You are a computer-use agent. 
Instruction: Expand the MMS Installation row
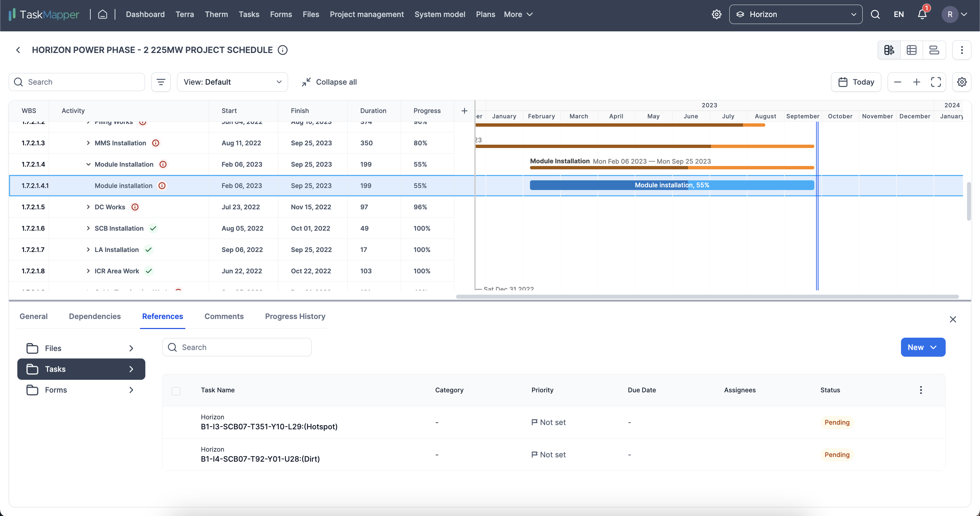point(88,143)
